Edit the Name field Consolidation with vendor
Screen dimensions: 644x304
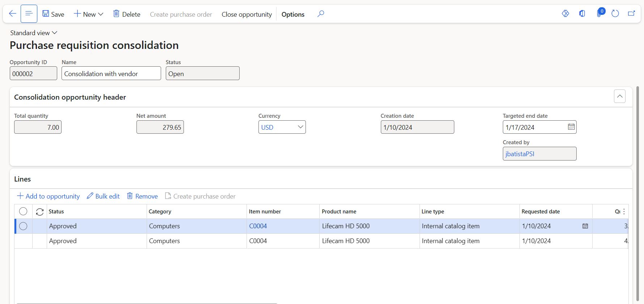[111, 74]
